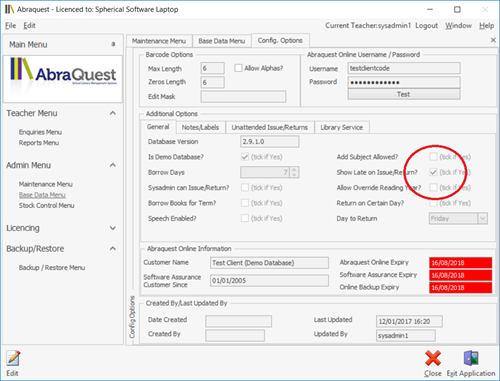Click the Password field
Image resolution: width=500 pixels, height=381 pixels.
[x=404, y=82]
